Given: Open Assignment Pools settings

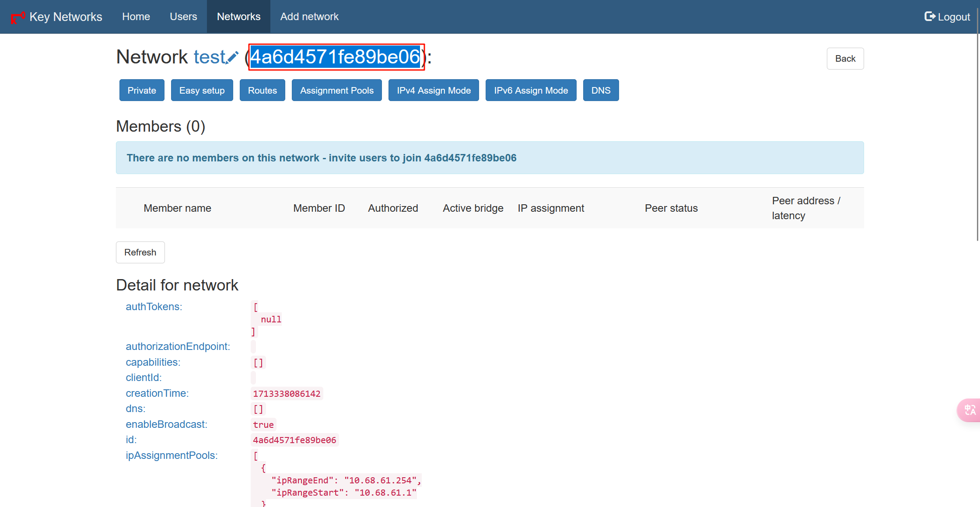Looking at the screenshot, I should (336, 91).
